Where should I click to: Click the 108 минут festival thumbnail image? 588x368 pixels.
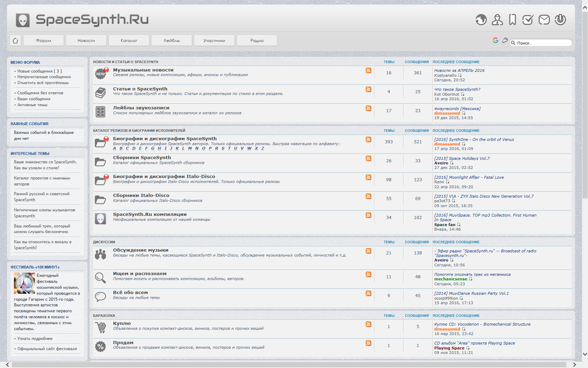click(24, 283)
